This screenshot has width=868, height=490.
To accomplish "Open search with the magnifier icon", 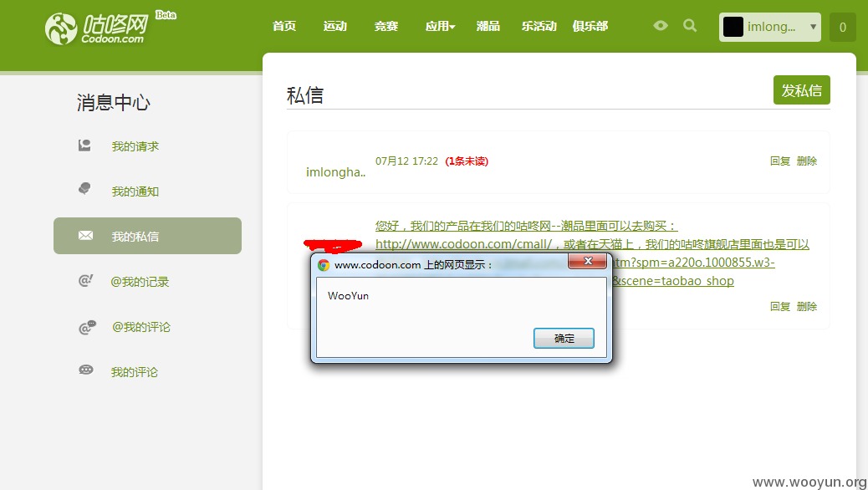I will [x=690, y=25].
